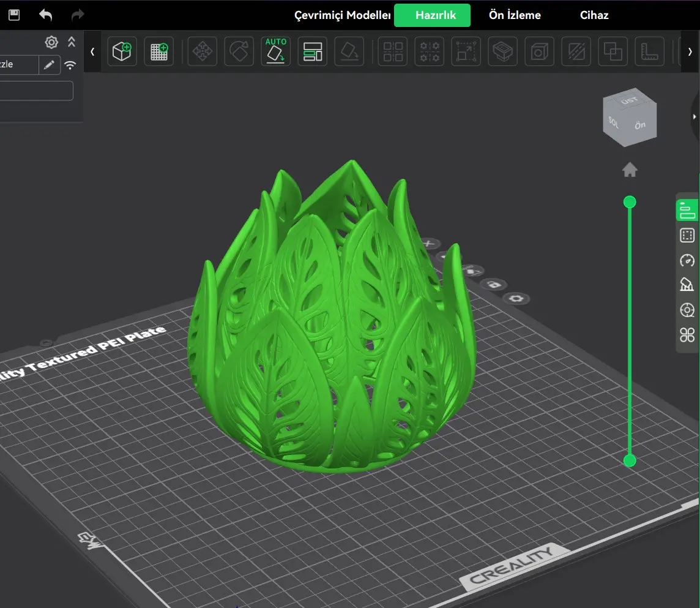
Task: Go to the Cihaz tab
Action: pos(594,15)
